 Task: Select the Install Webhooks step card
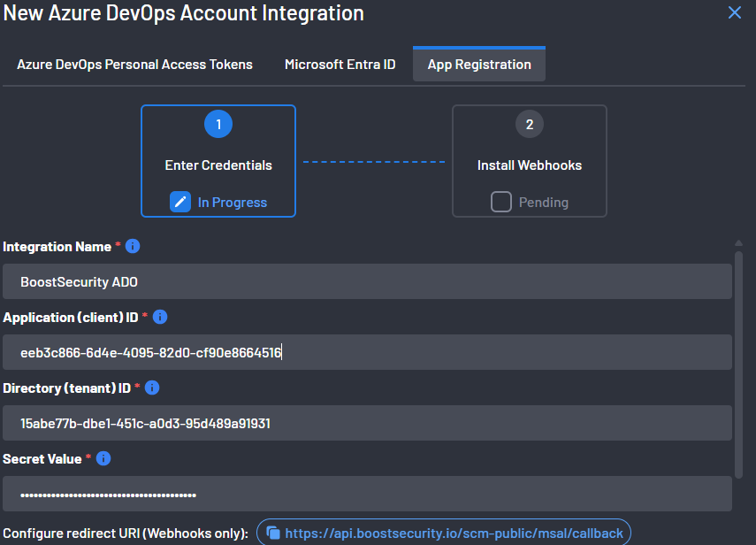(530, 161)
